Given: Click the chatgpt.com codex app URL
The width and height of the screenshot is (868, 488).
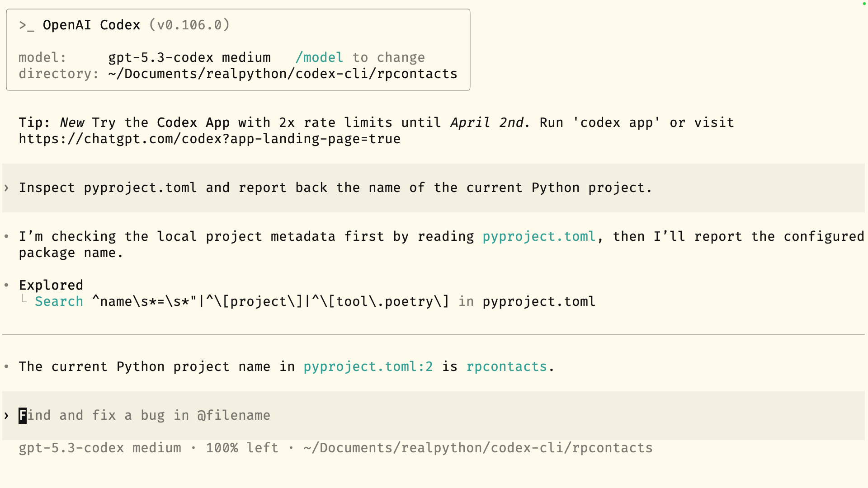Looking at the screenshot, I should point(209,139).
